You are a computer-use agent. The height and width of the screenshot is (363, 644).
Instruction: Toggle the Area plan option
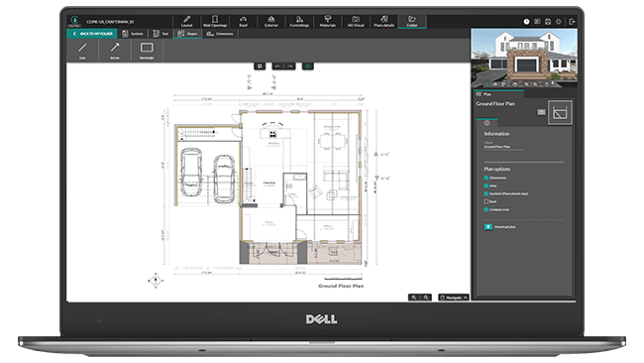486,185
